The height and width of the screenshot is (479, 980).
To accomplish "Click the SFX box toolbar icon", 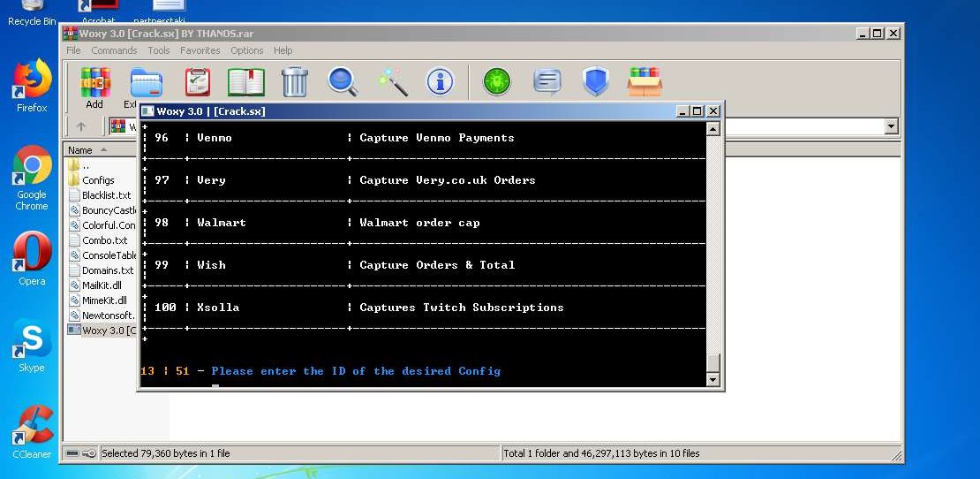I will click(x=645, y=81).
